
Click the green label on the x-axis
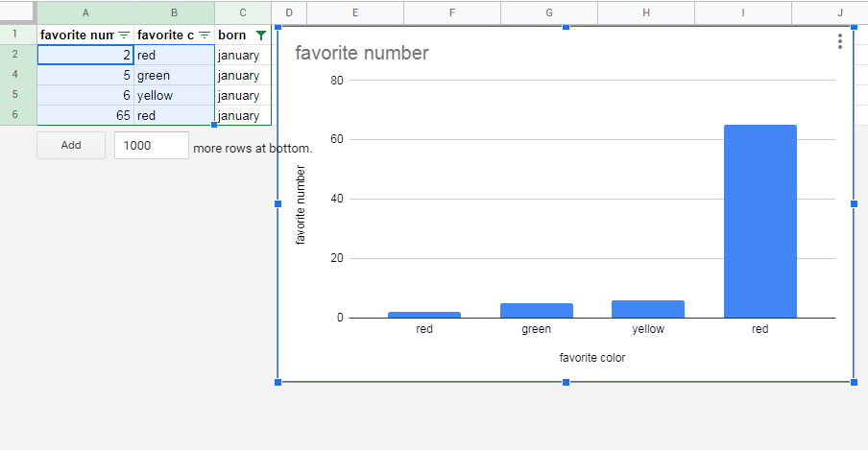pyautogui.click(x=537, y=329)
